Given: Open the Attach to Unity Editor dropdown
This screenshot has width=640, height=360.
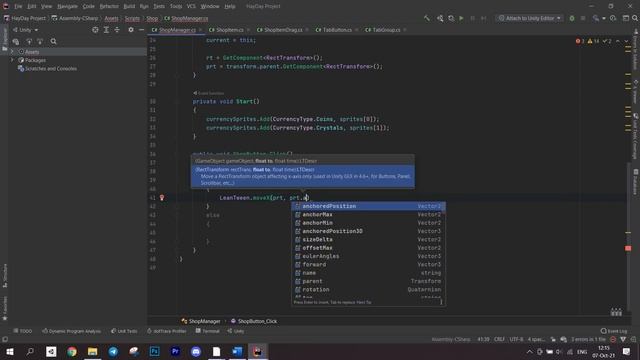Looking at the screenshot, I should tap(529, 18).
